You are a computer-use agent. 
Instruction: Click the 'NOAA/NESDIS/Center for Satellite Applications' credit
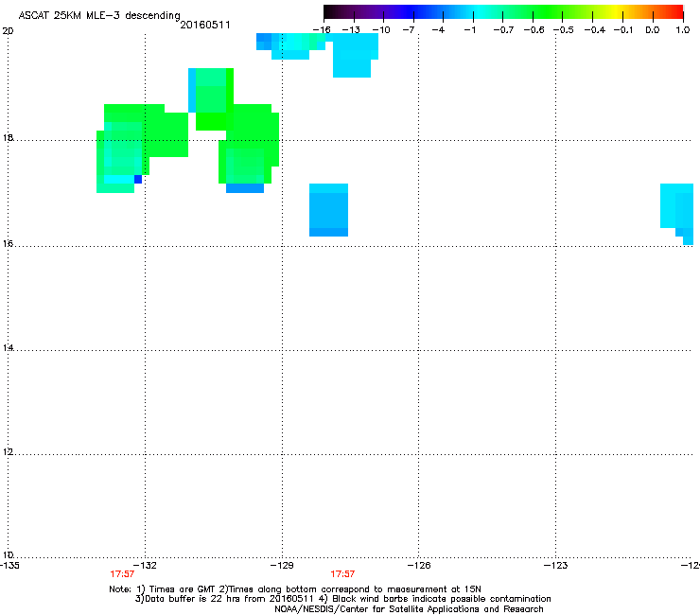(x=409, y=609)
